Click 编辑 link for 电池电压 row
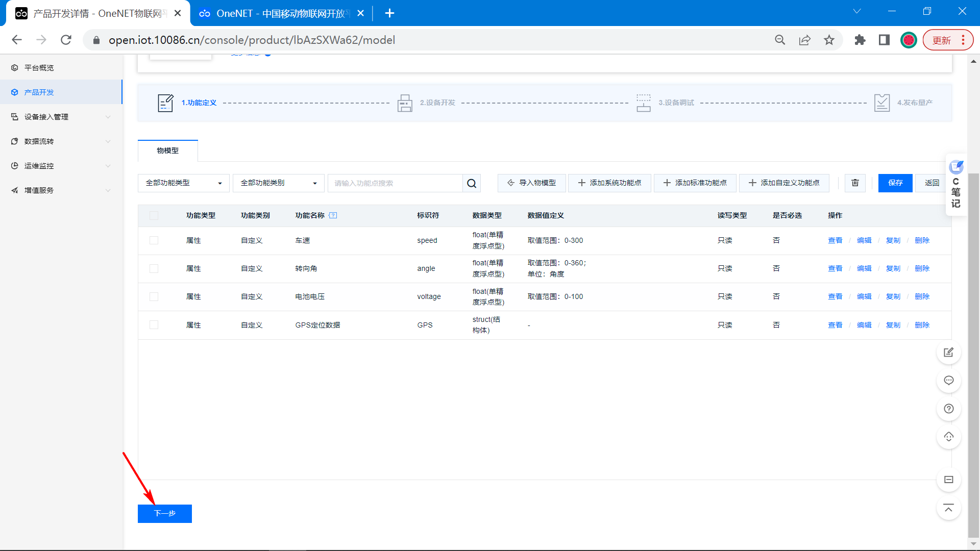Image resolution: width=980 pixels, height=551 pixels. click(x=864, y=296)
